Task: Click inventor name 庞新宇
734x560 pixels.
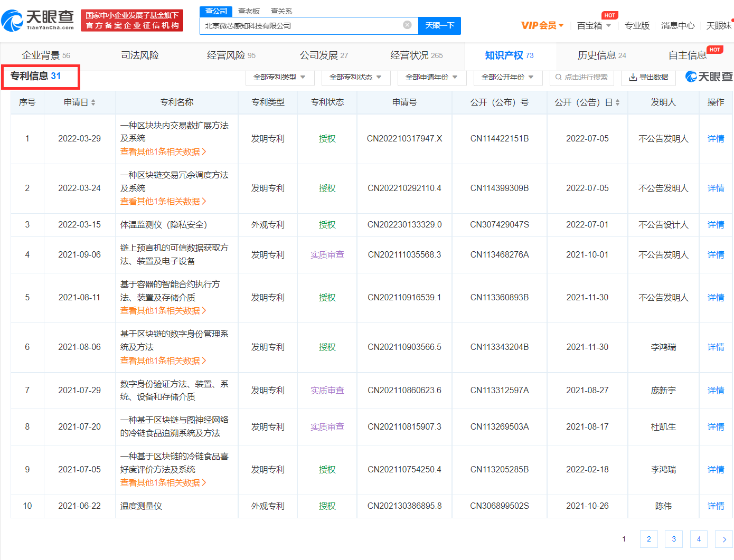Action: pos(663,391)
